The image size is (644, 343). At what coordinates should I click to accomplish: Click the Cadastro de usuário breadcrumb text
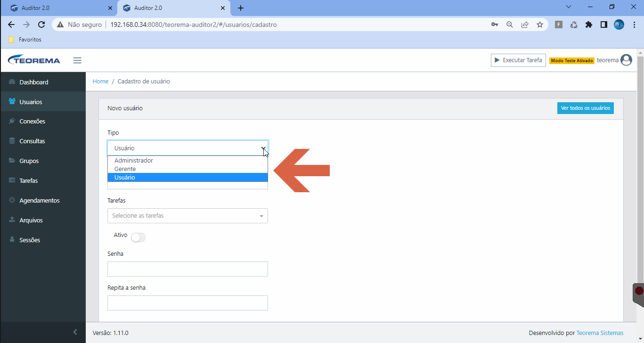tap(144, 82)
